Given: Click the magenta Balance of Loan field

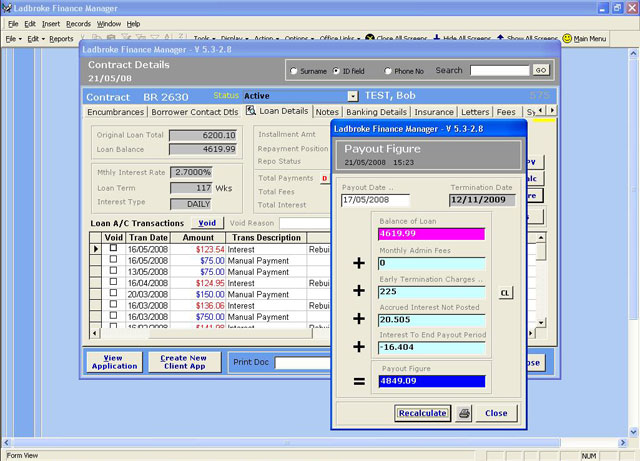Looking at the screenshot, I should tap(431, 234).
